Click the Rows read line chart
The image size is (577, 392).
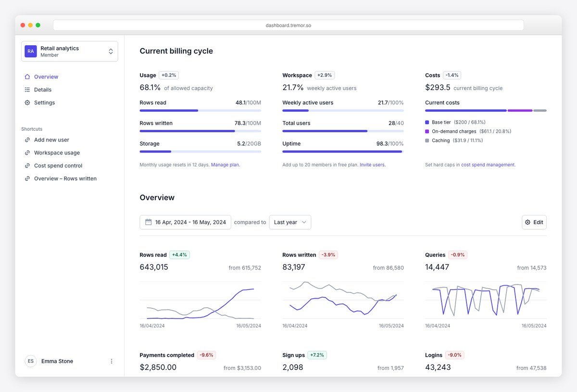click(201, 300)
